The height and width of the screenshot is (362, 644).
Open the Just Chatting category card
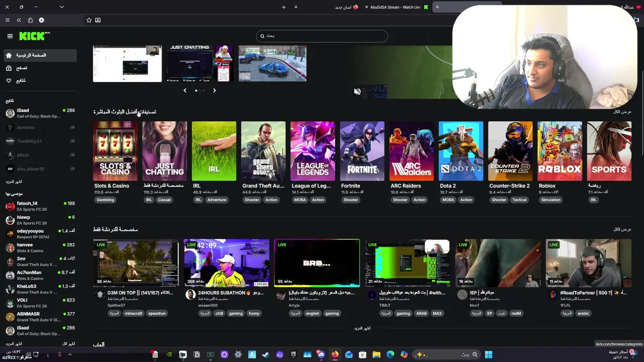(165, 151)
